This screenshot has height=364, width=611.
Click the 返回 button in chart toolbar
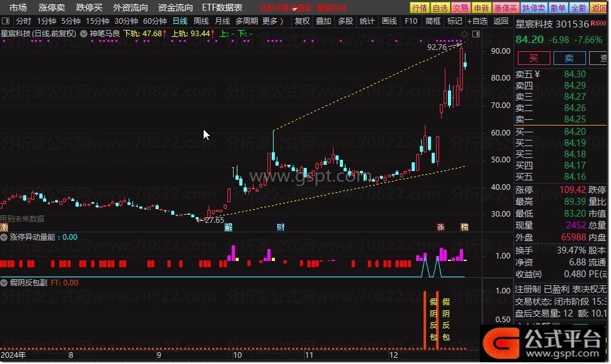click(x=500, y=21)
